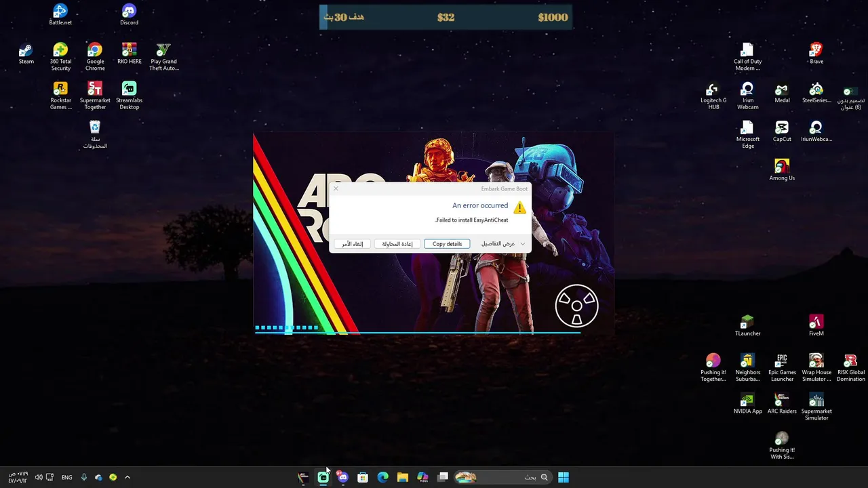Select Streamlabs Desktop icon
This screenshot has width=868, height=488.
pos(129,96)
